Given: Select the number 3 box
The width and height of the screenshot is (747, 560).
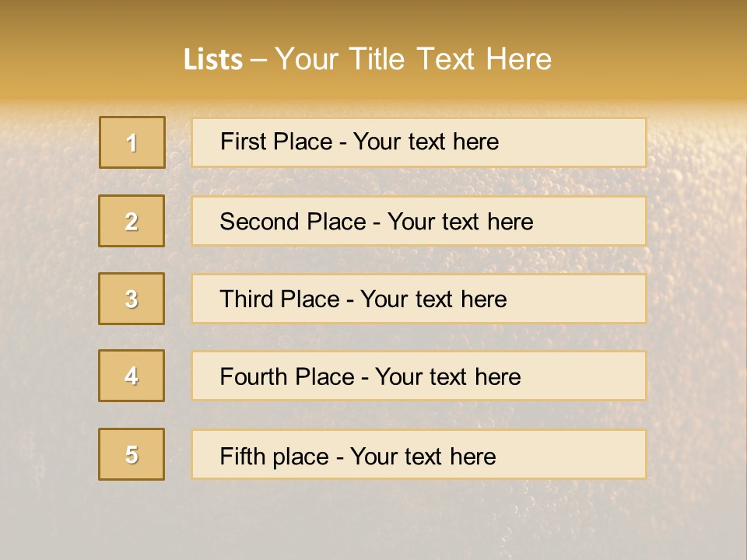Looking at the screenshot, I should (132, 299).
